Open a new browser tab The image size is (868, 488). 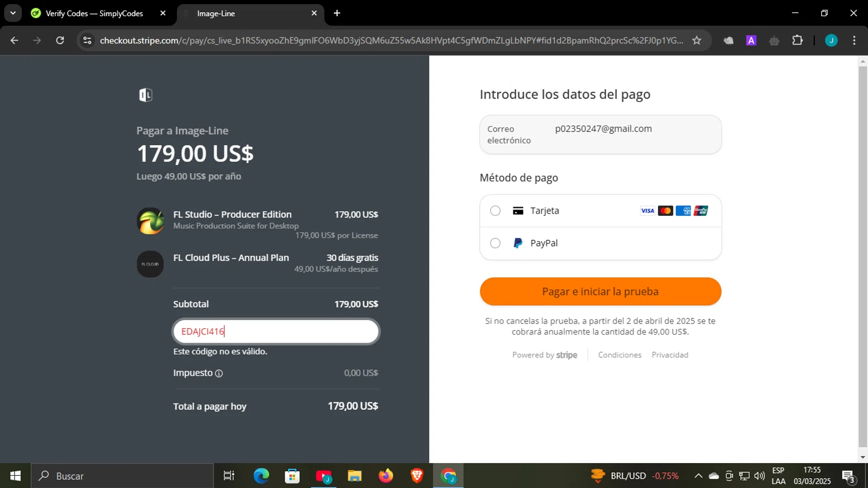click(337, 13)
